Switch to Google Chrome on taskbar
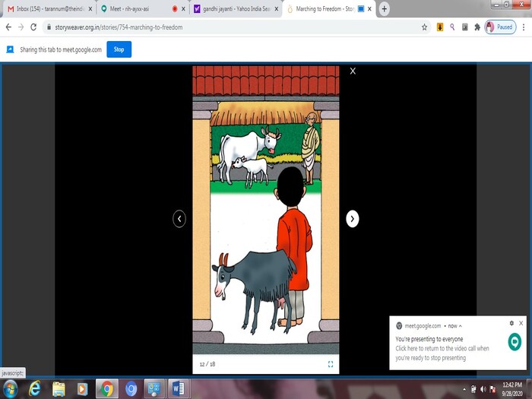 107,389
